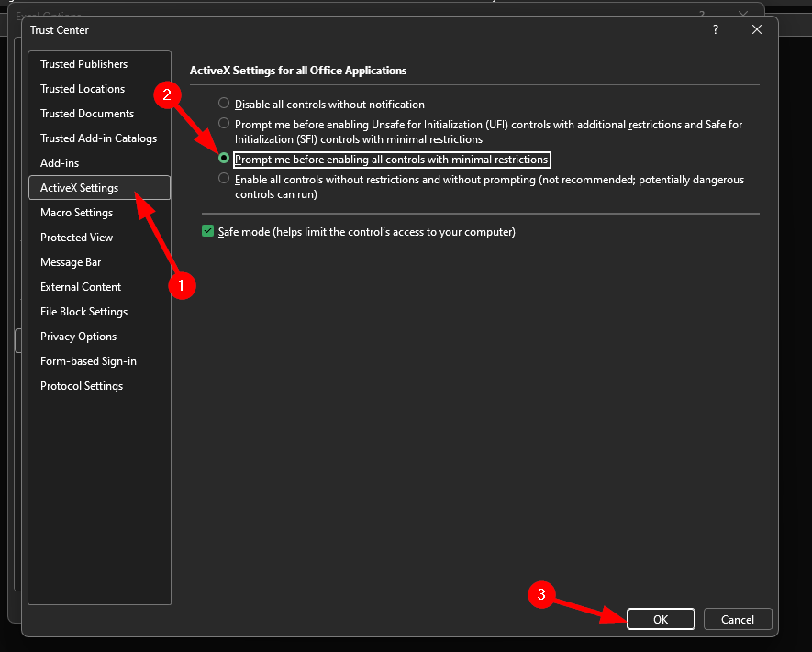Go to File Block Settings
The width and height of the screenshot is (812, 652).
(83, 312)
